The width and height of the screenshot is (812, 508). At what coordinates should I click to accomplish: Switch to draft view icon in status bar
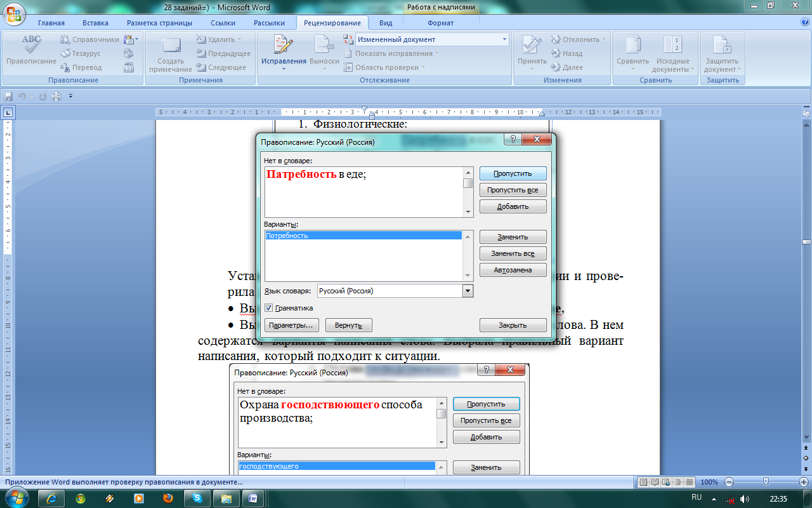pos(690,482)
